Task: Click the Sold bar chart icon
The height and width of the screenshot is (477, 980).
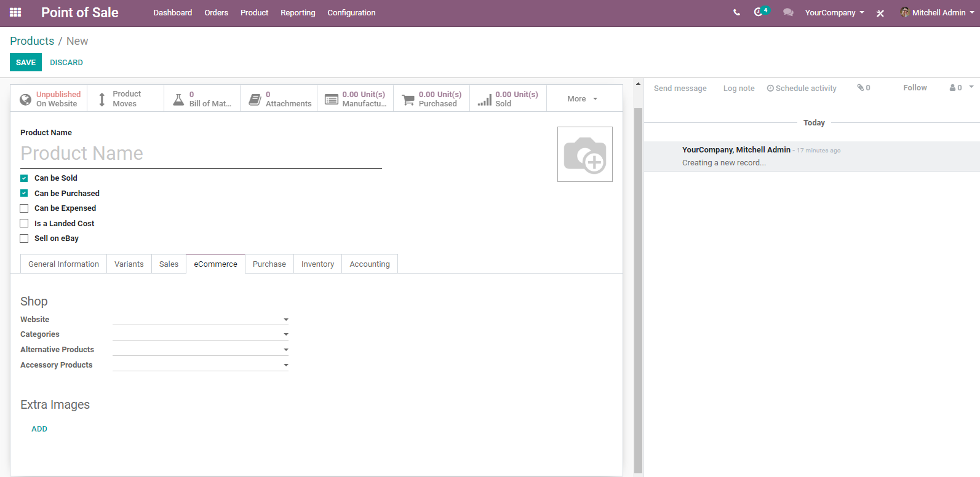Action: pos(485,99)
